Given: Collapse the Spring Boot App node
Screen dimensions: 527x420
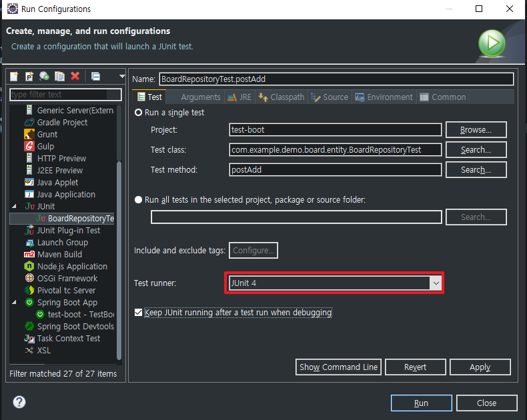Looking at the screenshot, I should (x=14, y=303).
